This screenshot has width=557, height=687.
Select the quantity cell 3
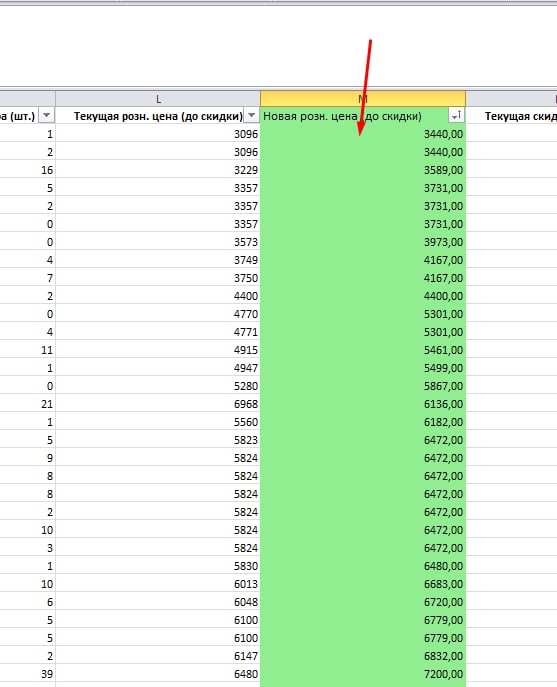(27, 548)
